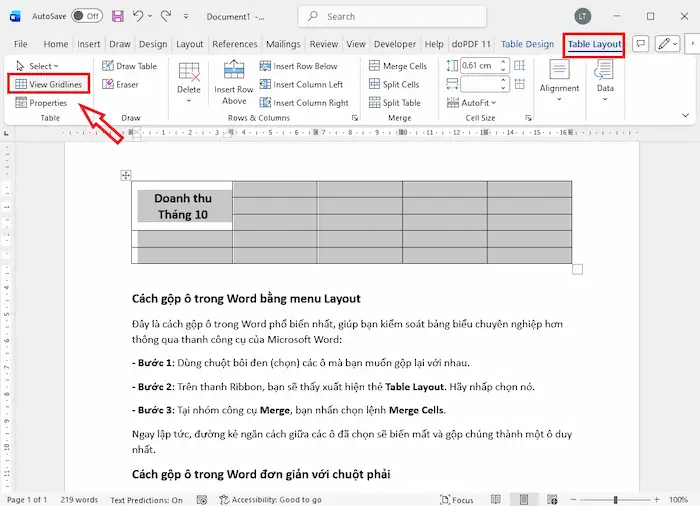Open Customize Quick Access Toolbar dropdown
This screenshot has height=506, width=700.
186,17
